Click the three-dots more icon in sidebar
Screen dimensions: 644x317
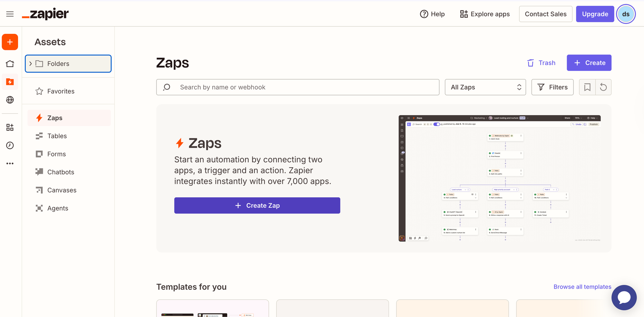10,163
